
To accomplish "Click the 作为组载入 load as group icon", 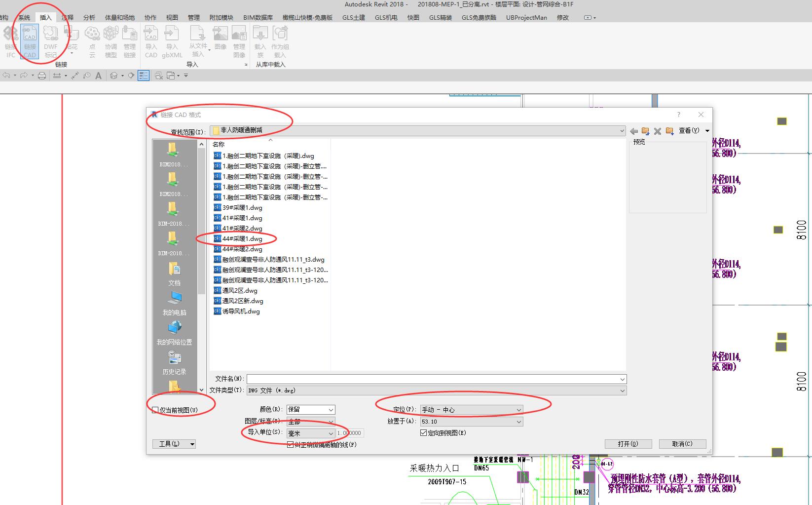I will pyautogui.click(x=280, y=42).
